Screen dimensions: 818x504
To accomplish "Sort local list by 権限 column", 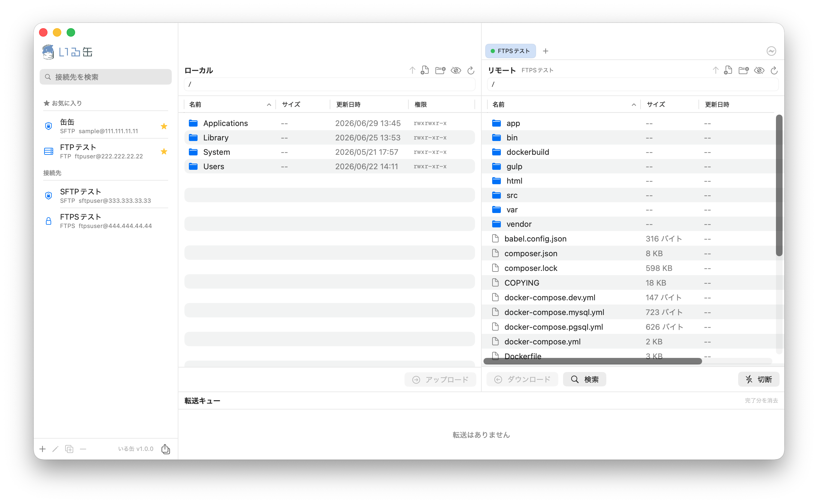I will pos(441,105).
